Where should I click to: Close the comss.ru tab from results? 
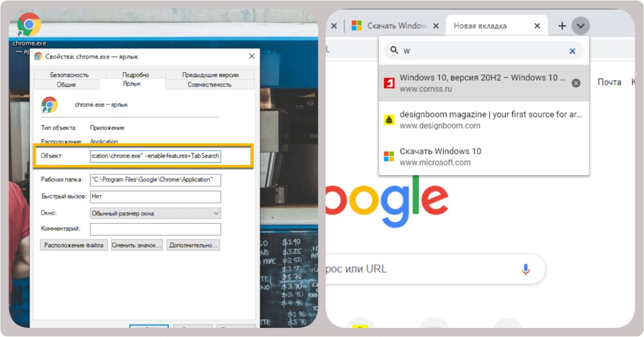(x=576, y=83)
